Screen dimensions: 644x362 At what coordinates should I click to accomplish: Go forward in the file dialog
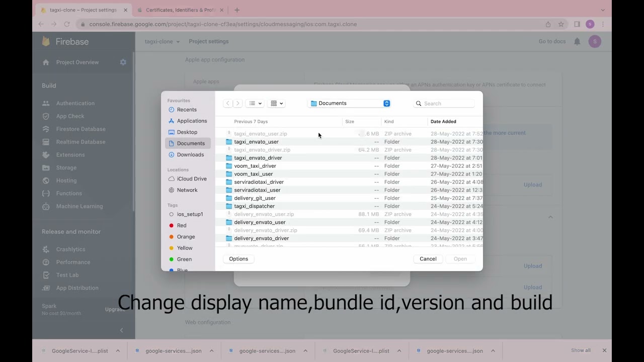click(x=238, y=104)
